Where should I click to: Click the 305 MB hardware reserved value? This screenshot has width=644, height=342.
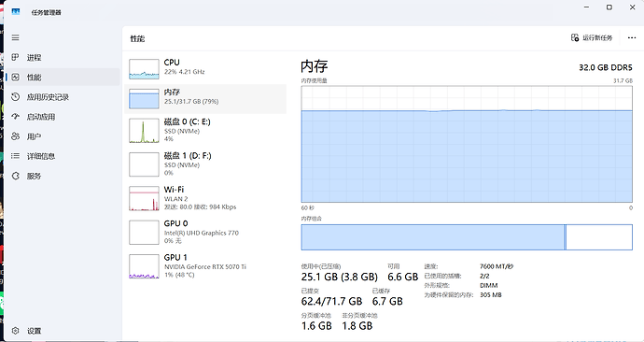click(490, 294)
